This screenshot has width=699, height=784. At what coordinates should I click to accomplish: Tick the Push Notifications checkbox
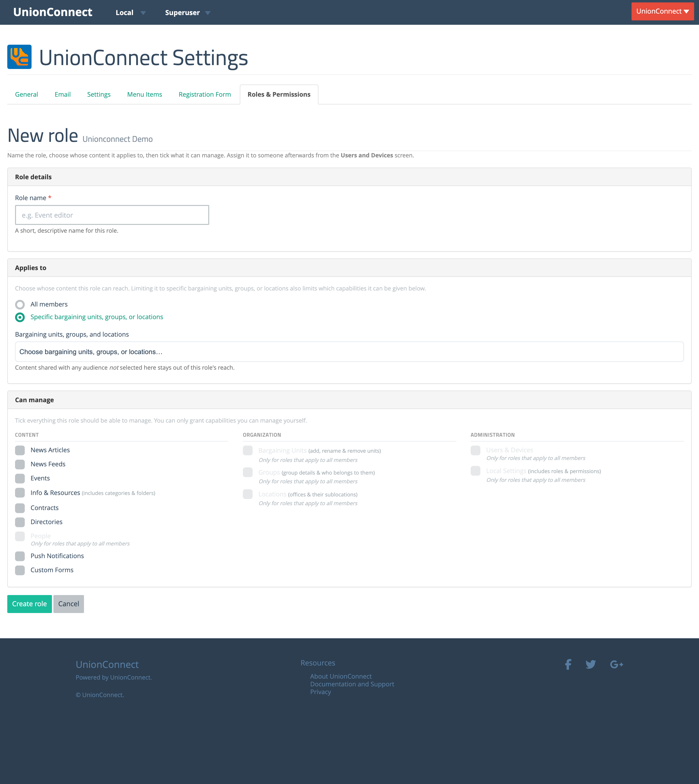20,556
